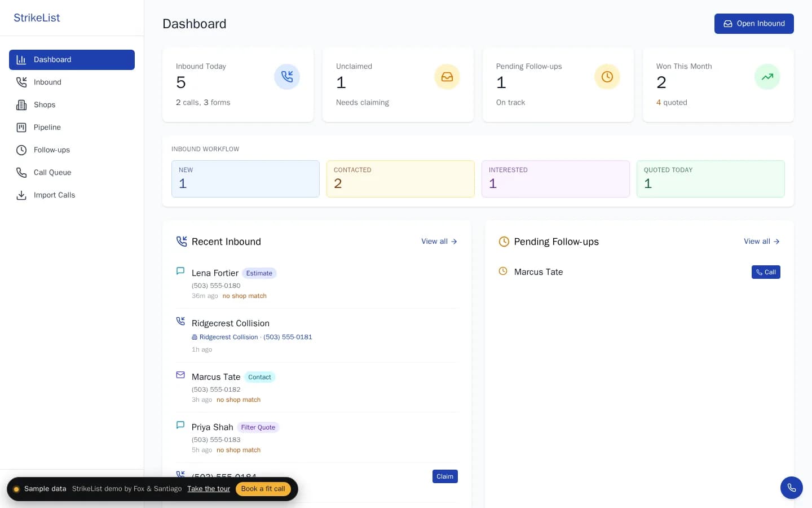Click the floating phone dialer button
Screen dimensions: 812x508
792,488
